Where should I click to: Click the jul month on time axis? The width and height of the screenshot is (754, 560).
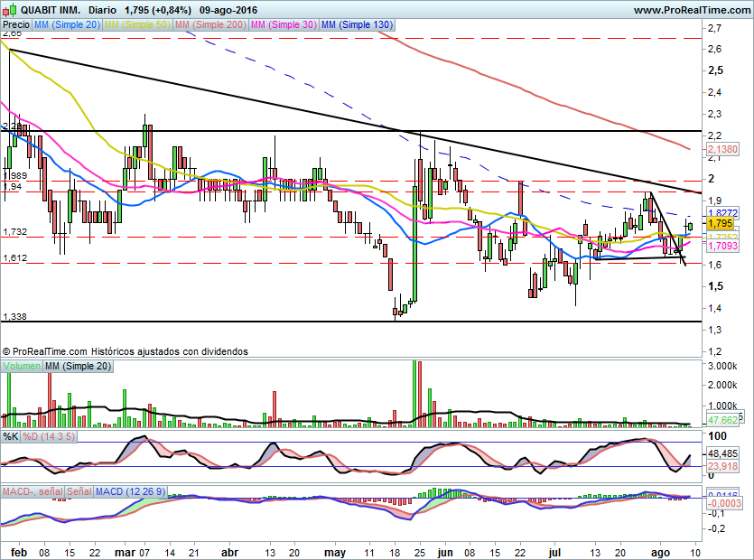[555, 553]
